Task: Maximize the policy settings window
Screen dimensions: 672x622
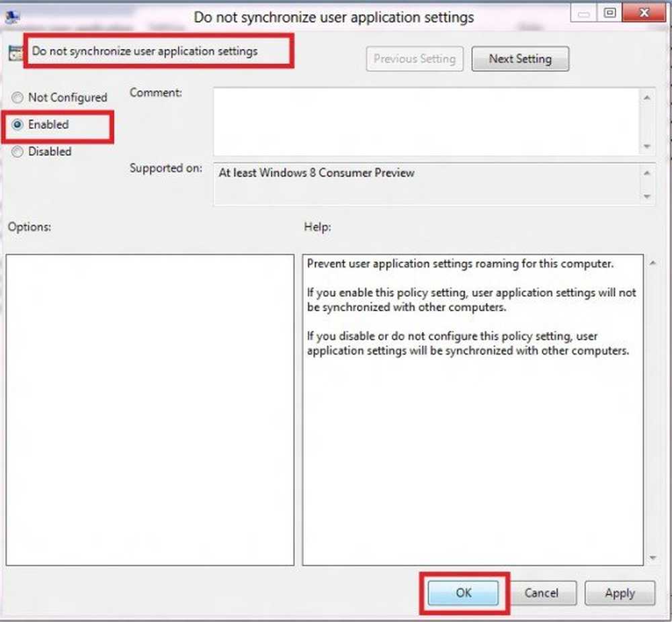Action: click(610, 13)
